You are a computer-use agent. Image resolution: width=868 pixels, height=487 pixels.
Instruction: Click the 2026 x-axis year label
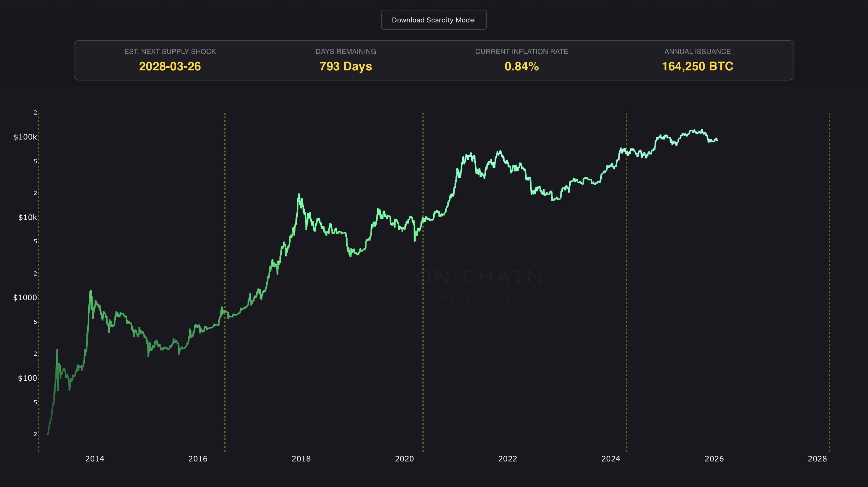pos(714,459)
